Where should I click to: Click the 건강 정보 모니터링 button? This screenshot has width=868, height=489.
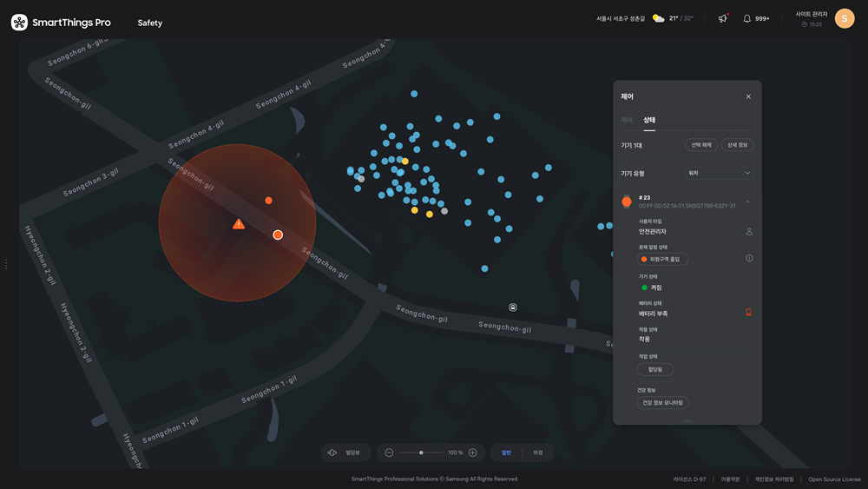coord(662,403)
